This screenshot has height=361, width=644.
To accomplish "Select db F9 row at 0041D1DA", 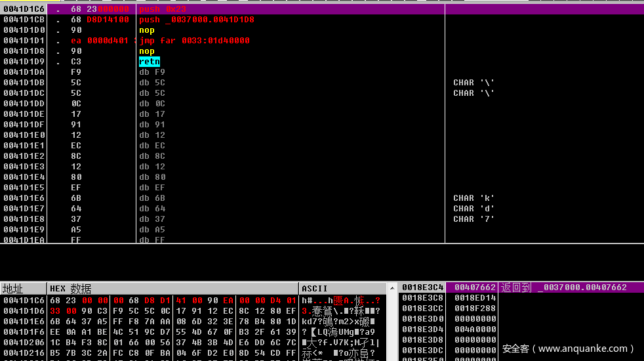I will (x=152, y=72).
